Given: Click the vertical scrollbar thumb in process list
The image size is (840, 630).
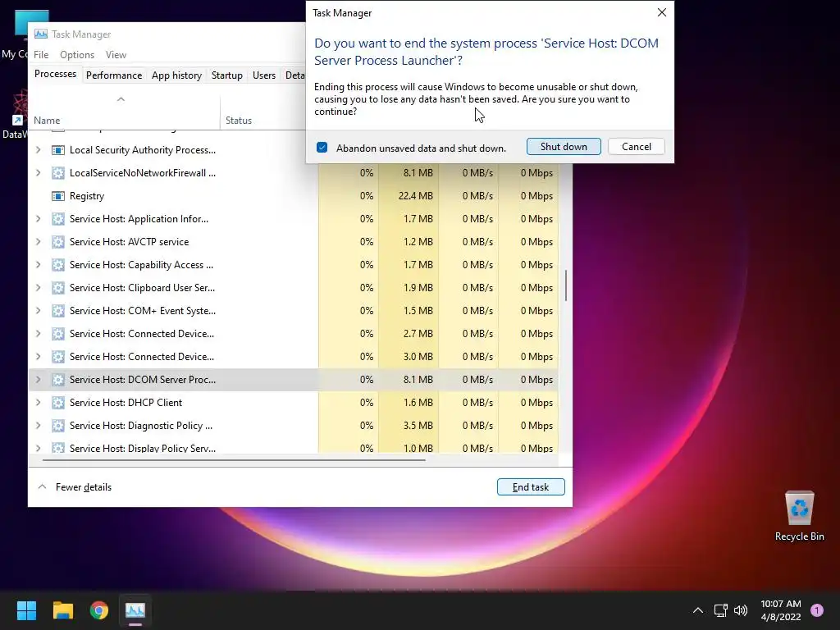Looking at the screenshot, I should [x=566, y=285].
